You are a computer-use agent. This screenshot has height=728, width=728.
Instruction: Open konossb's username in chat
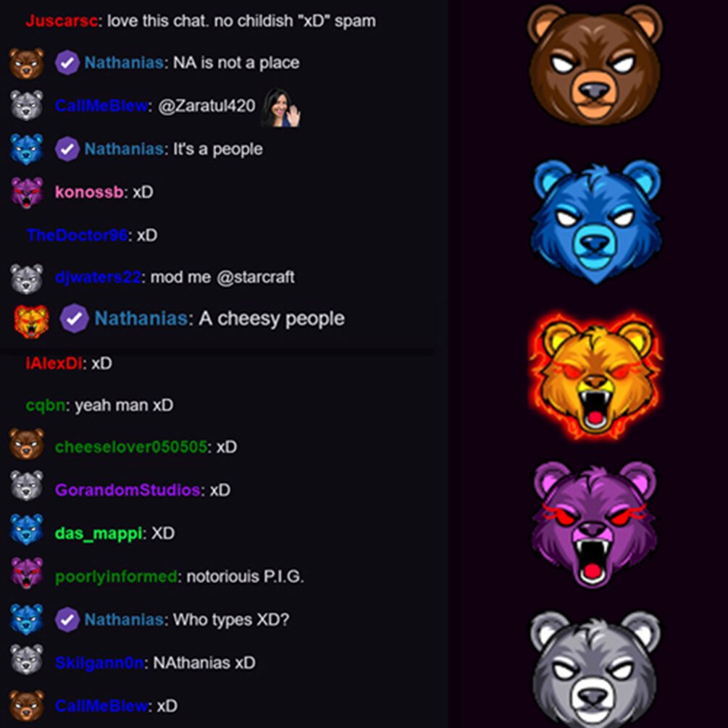(x=89, y=192)
